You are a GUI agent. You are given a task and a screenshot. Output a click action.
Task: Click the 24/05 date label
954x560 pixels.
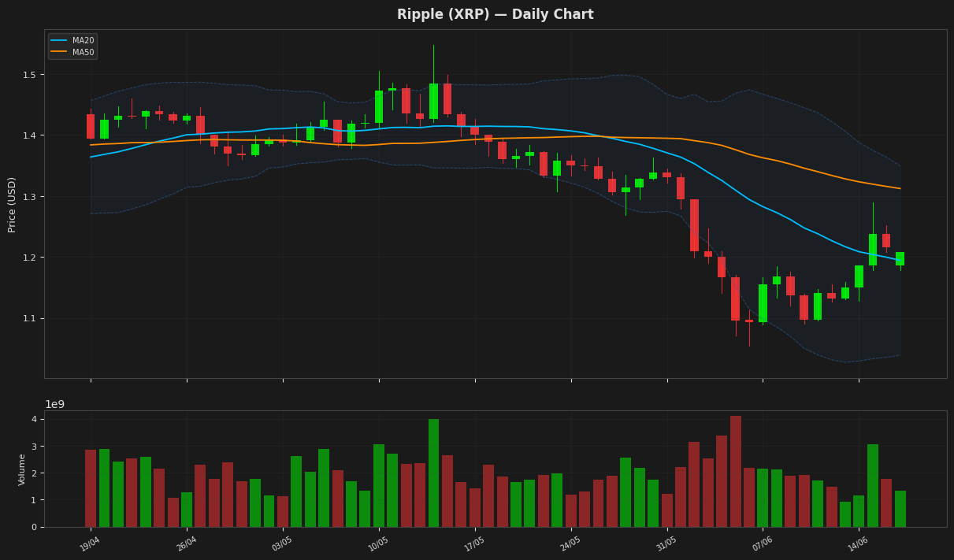570,543
